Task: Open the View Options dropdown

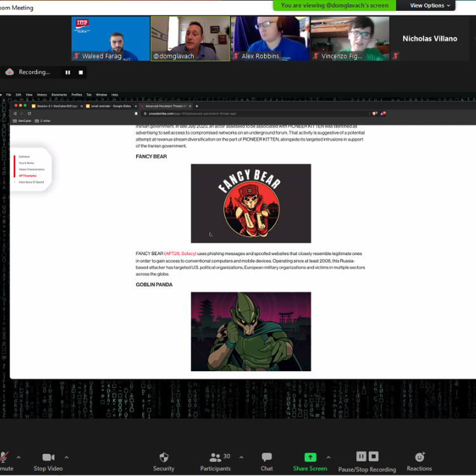Action: pos(430,6)
